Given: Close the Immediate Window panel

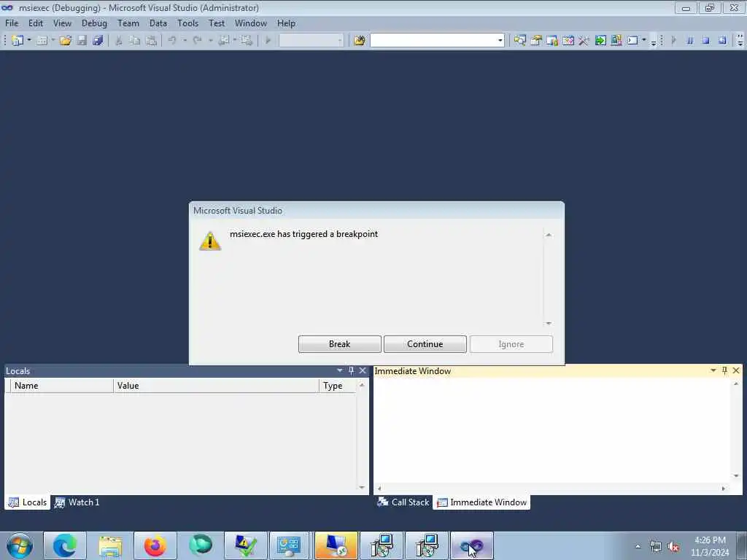Looking at the screenshot, I should (736, 370).
